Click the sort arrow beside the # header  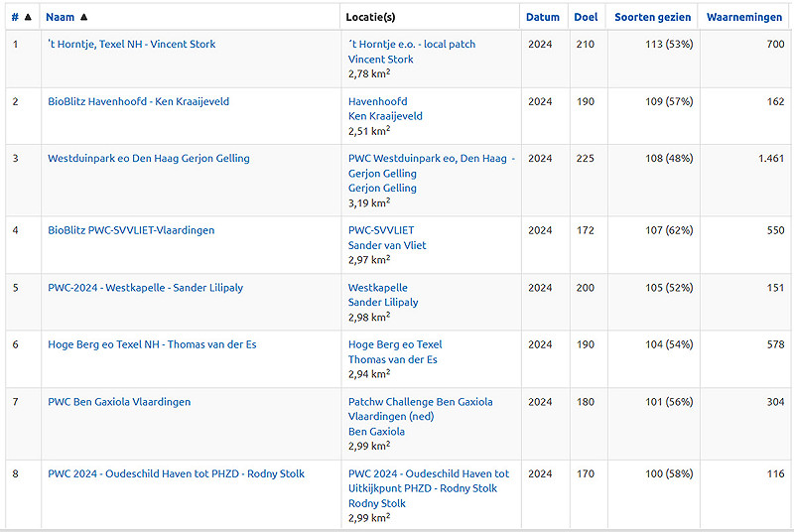tap(28, 17)
